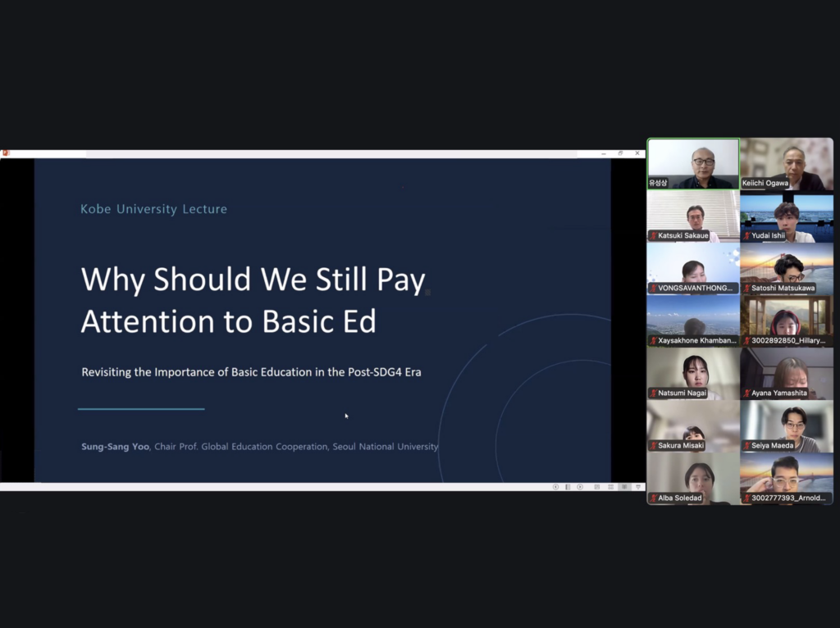Advance to the next slide with status bar arrow
The height and width of the screenshot is (628, 840).
click(x=580, y=487)
